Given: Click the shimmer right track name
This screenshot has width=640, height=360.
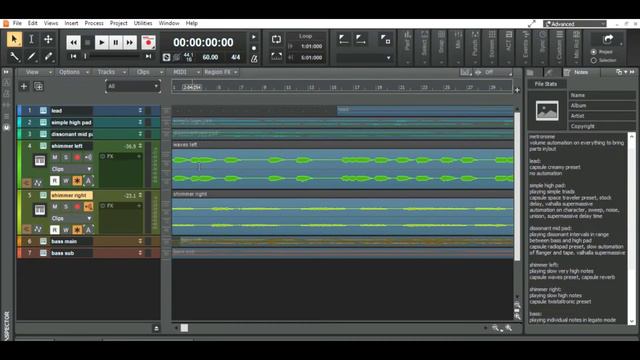Looking at the screenshot, I should pyautogui.click(x=71, y=196).
